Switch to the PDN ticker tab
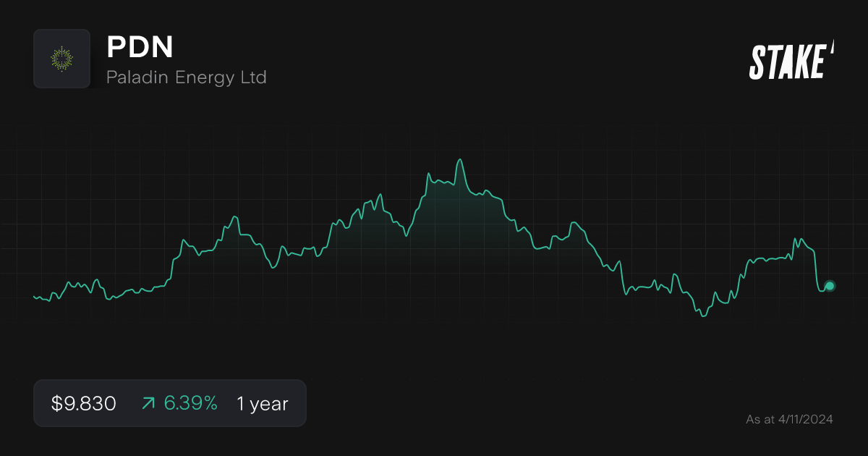This screenshot has width=868, height=456. tap(140, 48)
